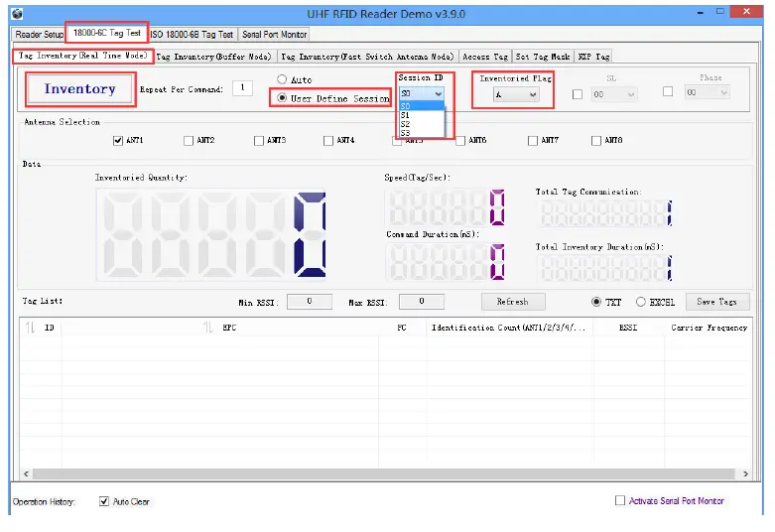The height and width of the screenshot is (532, 775).
Task: Click the Repeat Per Command input field
Action: 242,87
